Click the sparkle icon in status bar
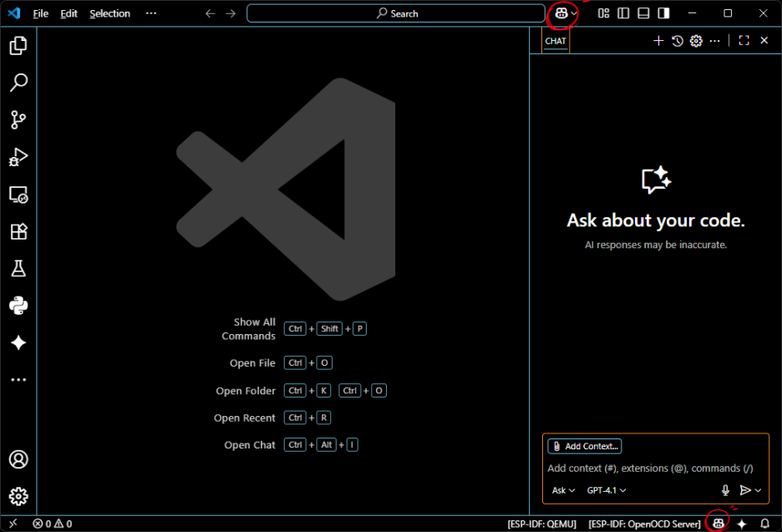Screen dimensions: 782x532 [x=742, y=524]
